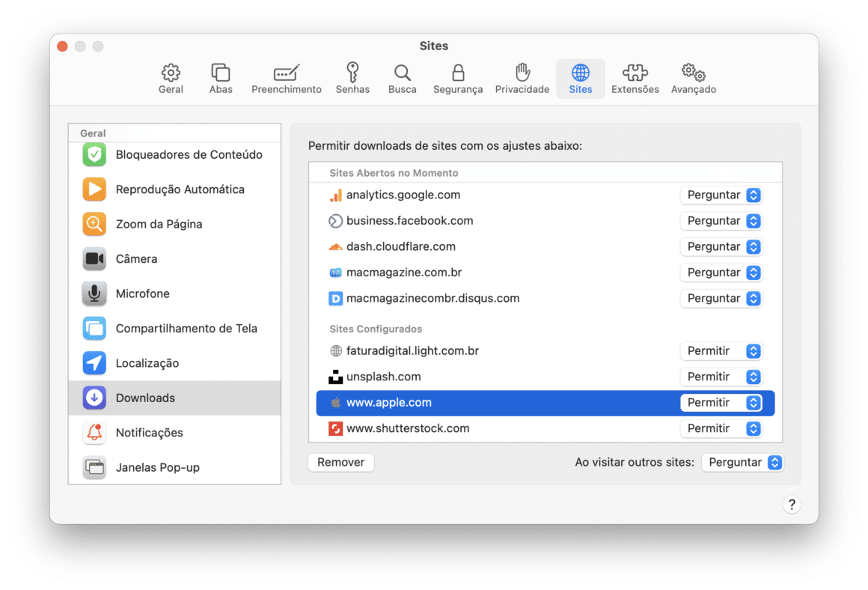This screenshot has height=590, width=868.
Task: Select Downloads in the sidebar
Action: [x=145, y=398]
